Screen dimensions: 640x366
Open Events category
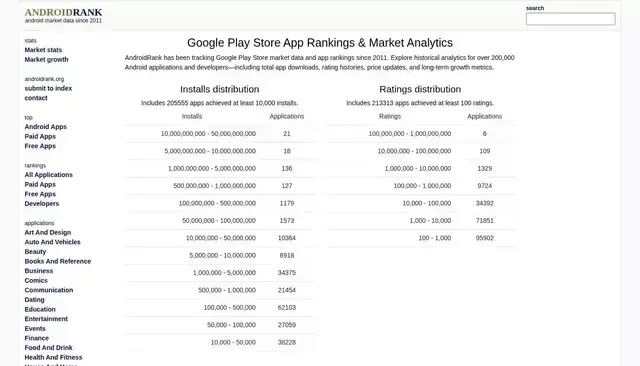coord(35,328)
